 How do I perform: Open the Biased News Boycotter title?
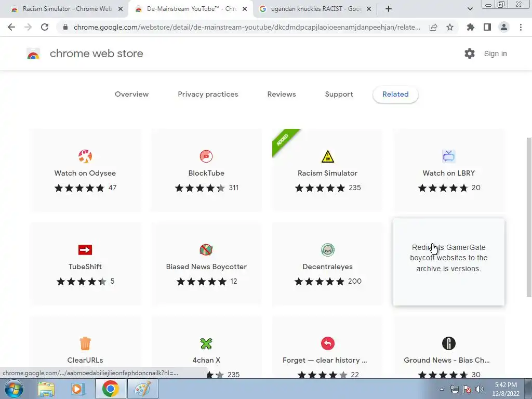click(x=206, y=267)
